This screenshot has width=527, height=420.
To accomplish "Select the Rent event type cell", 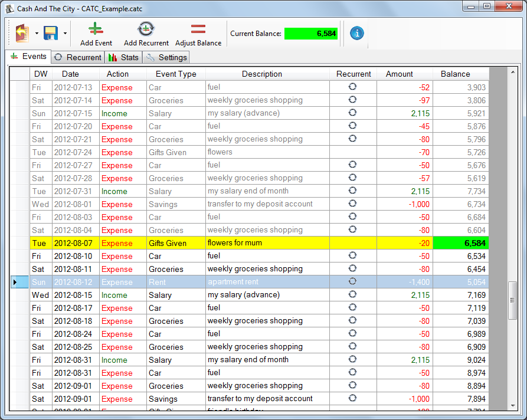I will tap(176, 282).
